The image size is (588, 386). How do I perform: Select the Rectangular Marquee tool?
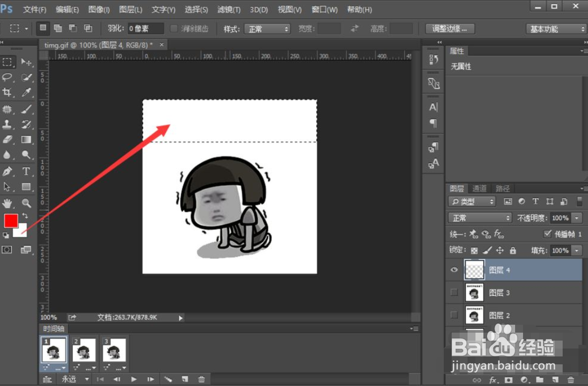coord(7,62)
